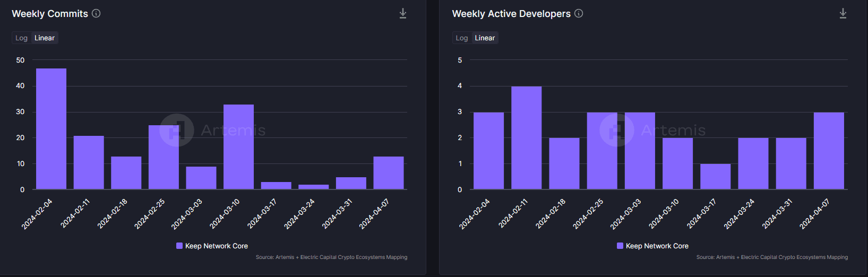Toggle Keep Network Core legend in Active Developers
868x277 pixels.
tap(652, 246)
